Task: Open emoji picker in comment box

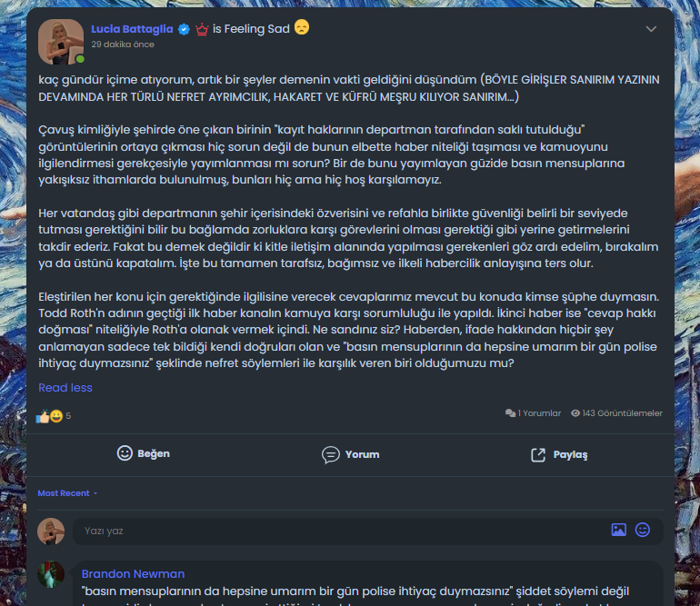Action: point(643,530)
